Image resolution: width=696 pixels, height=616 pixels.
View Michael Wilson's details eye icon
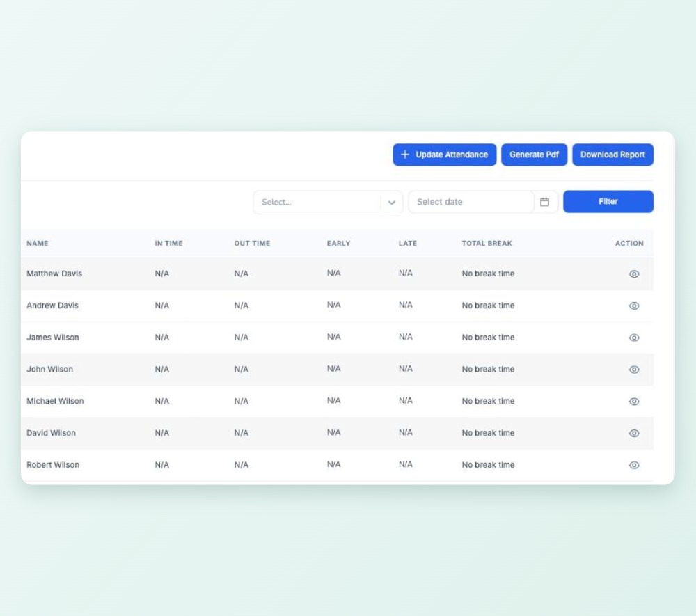tap(634, 402)
